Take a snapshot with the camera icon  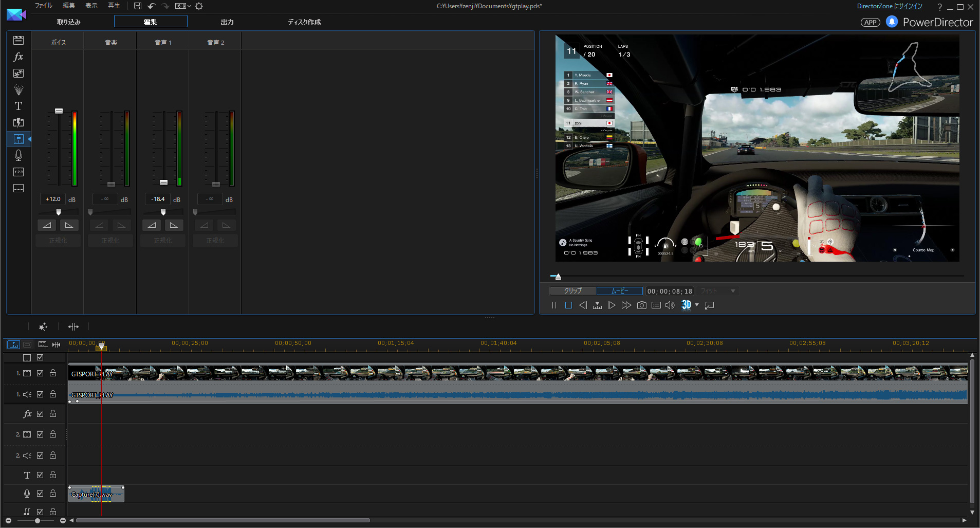642,305
